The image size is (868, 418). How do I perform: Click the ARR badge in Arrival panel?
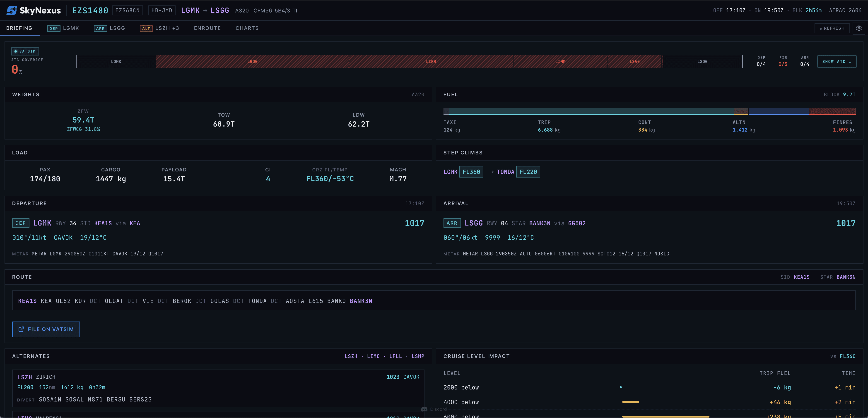click(x=452, y=223)
